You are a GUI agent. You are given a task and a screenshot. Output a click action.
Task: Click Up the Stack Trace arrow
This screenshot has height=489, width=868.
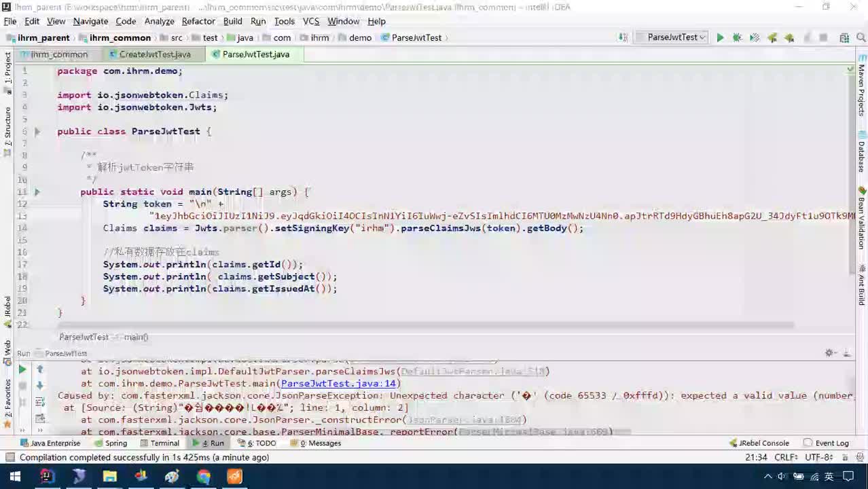click(40, 369)
